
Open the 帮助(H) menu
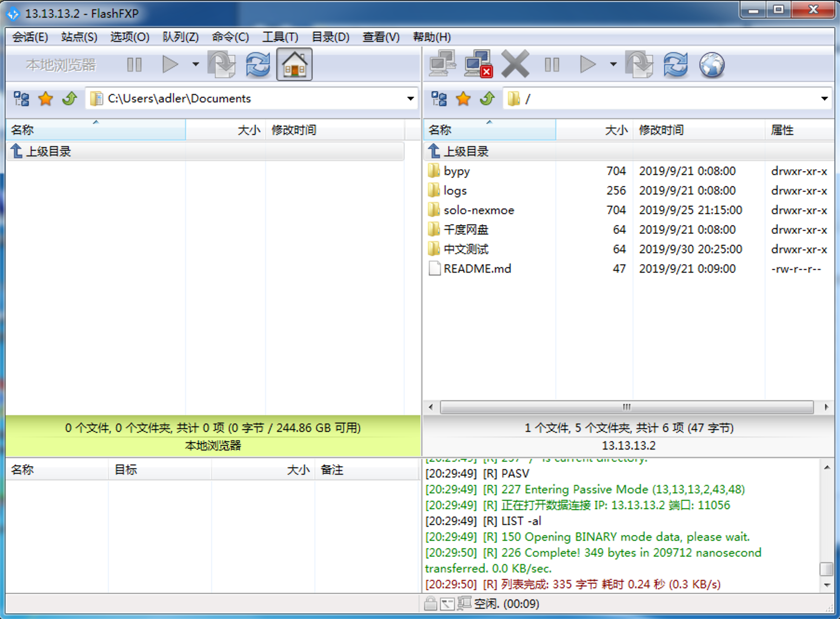[x=432, y=37]
